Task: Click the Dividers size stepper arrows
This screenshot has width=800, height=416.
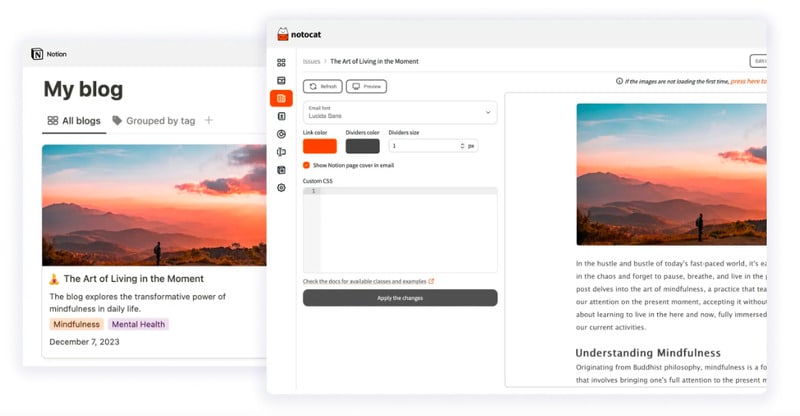Action: [462, 146]
